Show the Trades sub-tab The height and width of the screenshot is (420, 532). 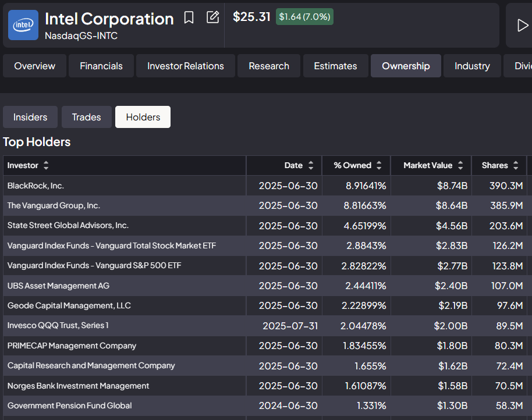(x=87, y=117)
